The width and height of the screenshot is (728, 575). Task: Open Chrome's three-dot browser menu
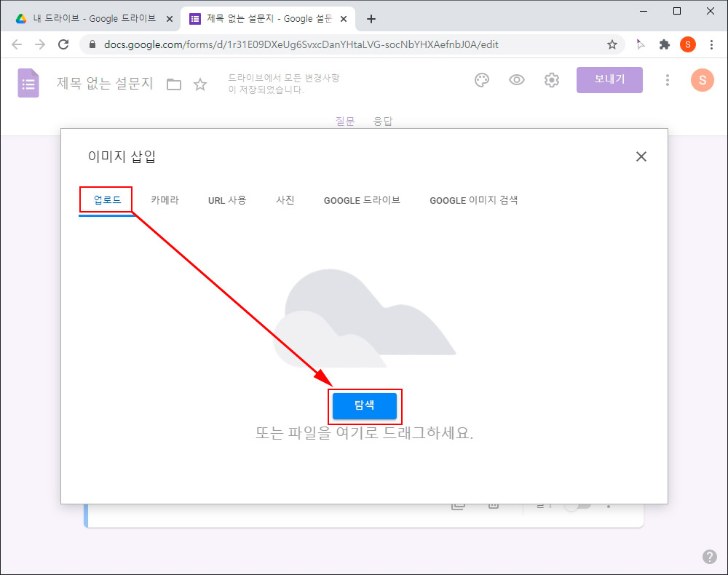[x=712, y=44]
